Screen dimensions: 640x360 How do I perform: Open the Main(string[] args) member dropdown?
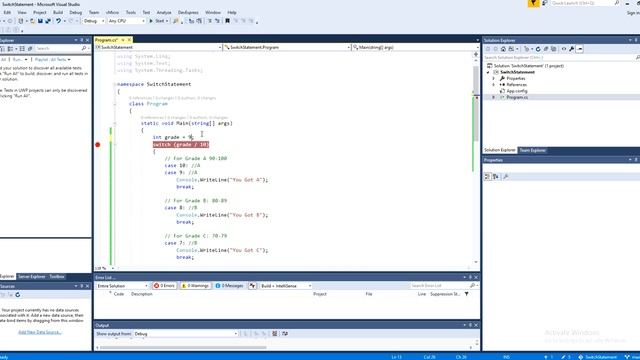(x=416, y=47)
